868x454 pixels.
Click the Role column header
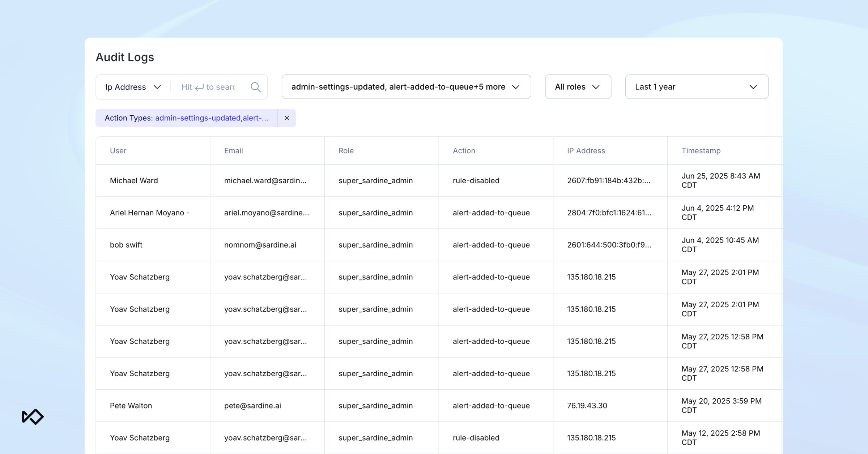346,151
